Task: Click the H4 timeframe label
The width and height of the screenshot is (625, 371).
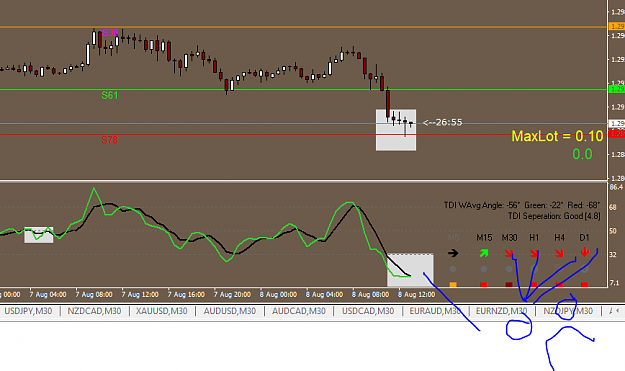Action: [559, 238]
